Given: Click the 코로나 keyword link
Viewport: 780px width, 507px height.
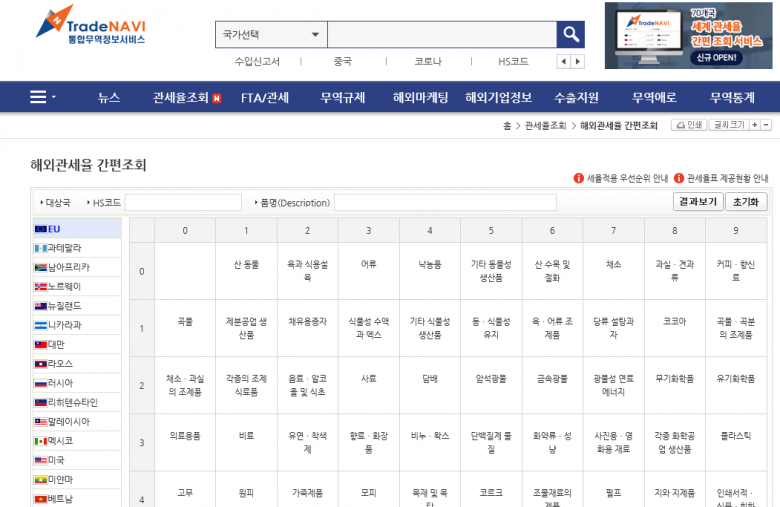Looking at the screenshot, I should pos(428,62).
